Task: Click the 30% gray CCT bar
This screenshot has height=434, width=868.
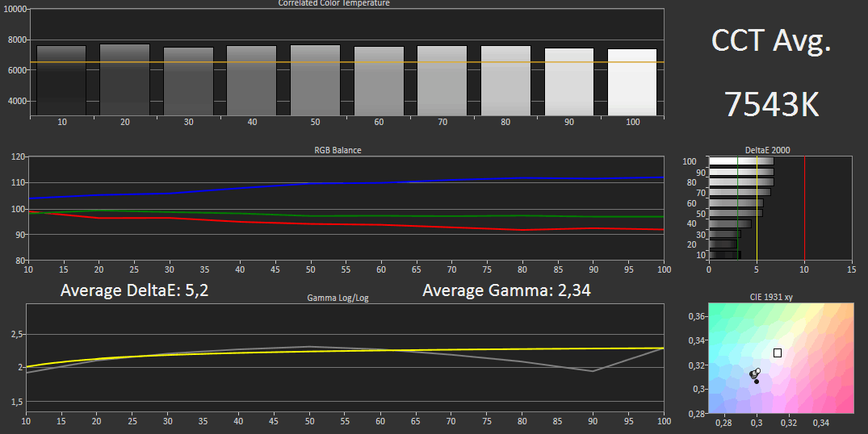Action: click(x=188, y=81)
